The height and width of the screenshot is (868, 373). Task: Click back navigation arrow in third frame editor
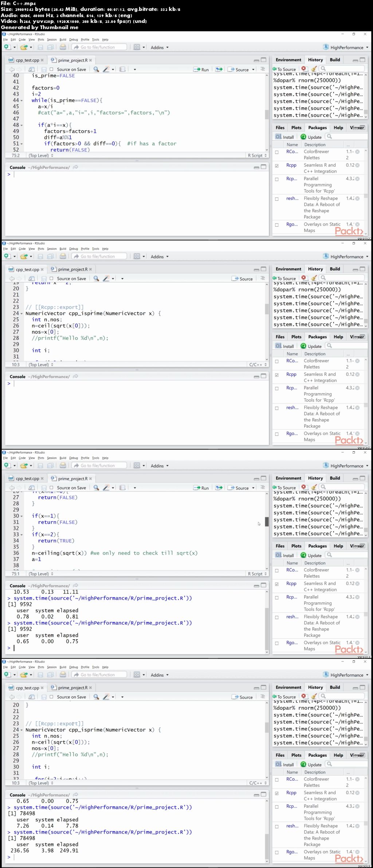coord(11,487)
